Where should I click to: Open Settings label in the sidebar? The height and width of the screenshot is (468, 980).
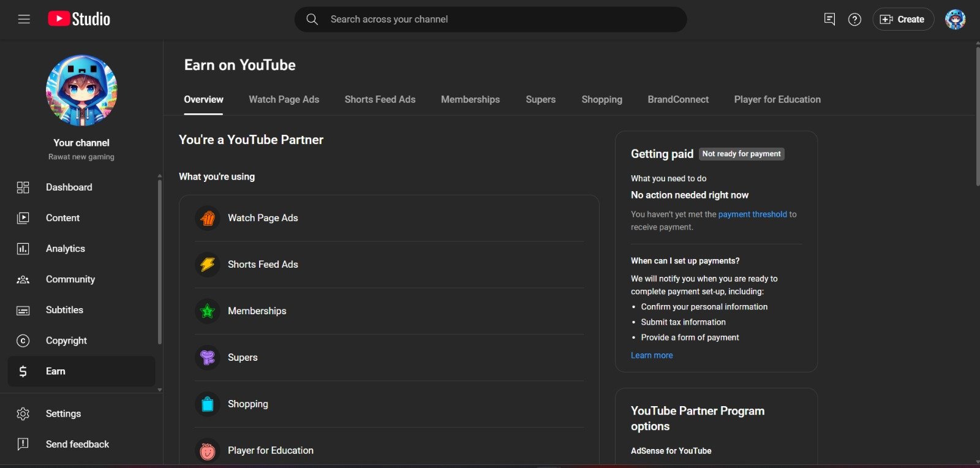point(63,413)
